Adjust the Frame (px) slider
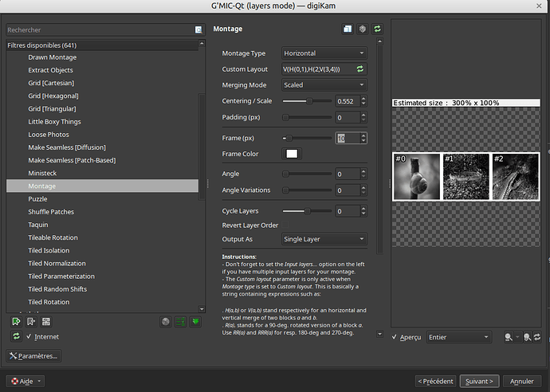The image size is (550, 392). tap(307, 138)
